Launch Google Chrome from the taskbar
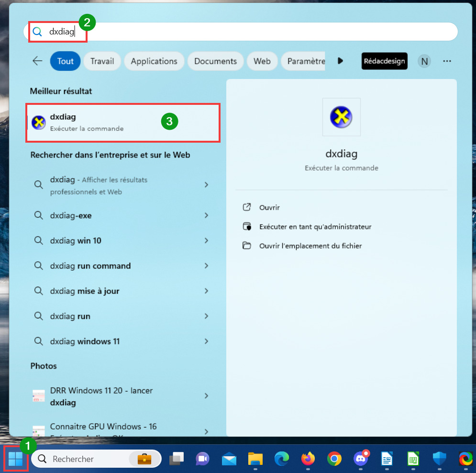The width and height of the screenshot is (476, 473). (334, 459)
